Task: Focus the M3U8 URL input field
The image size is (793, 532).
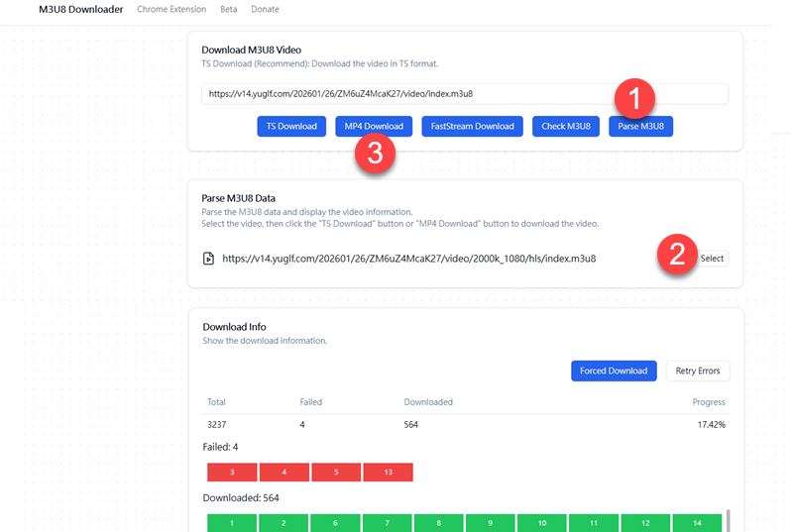Action: coord(465,94)
